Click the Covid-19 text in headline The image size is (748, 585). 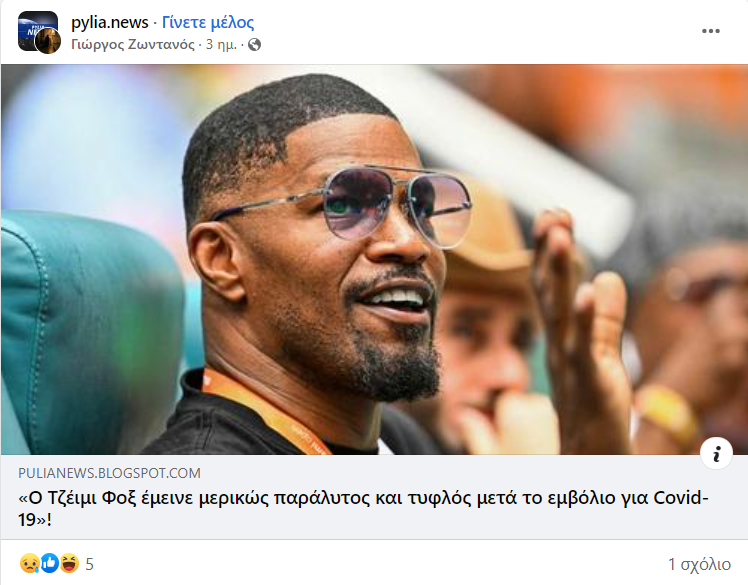(681, 498)
